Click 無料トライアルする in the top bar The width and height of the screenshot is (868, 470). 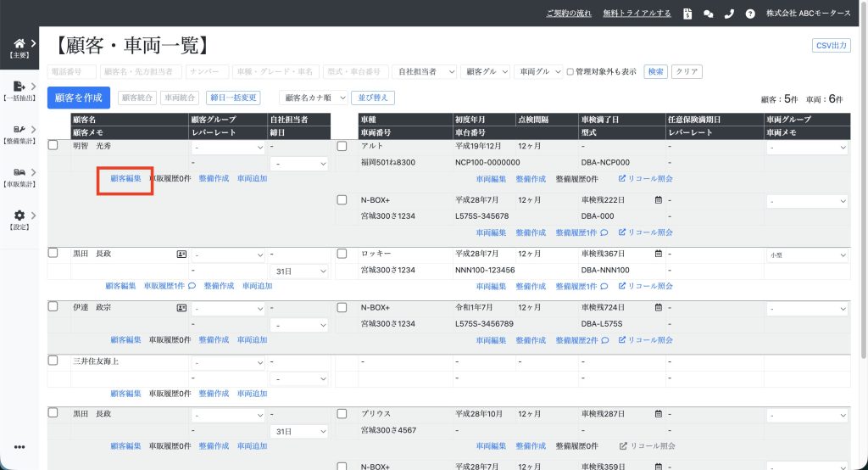637,14
